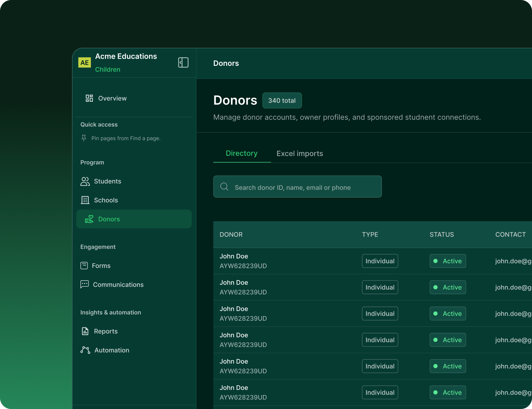Click Acme Educations organization name
This screenshot has height=409, width=532.
[x=126, y=56]
